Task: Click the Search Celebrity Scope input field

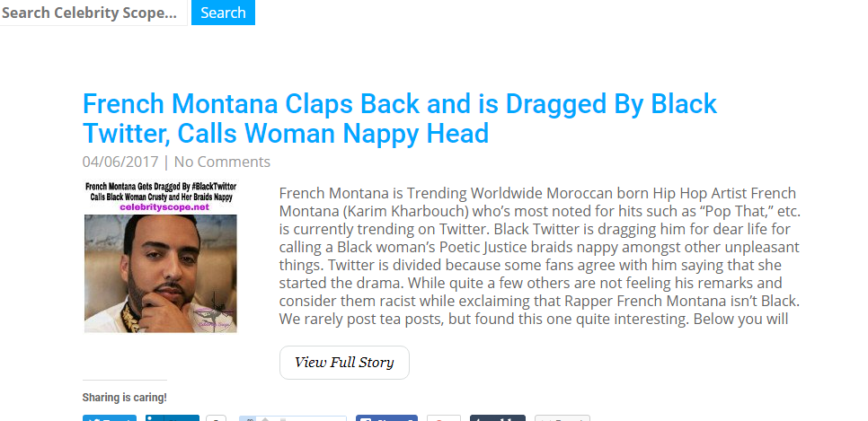Action: (x=93, y=13)
